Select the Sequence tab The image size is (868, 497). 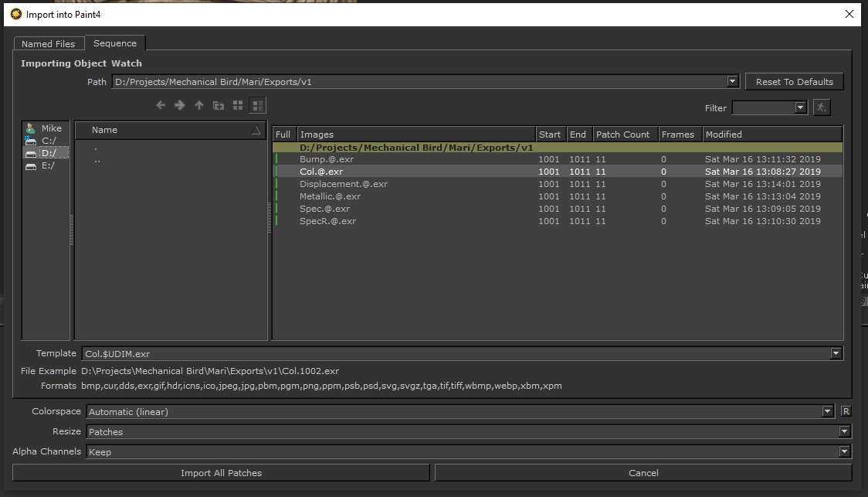point(115,43)
